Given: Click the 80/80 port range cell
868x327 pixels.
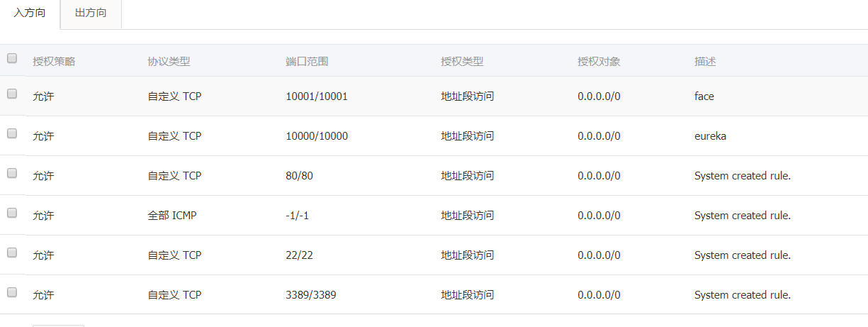Looking at the screenshot, I should tap(299, 176).
